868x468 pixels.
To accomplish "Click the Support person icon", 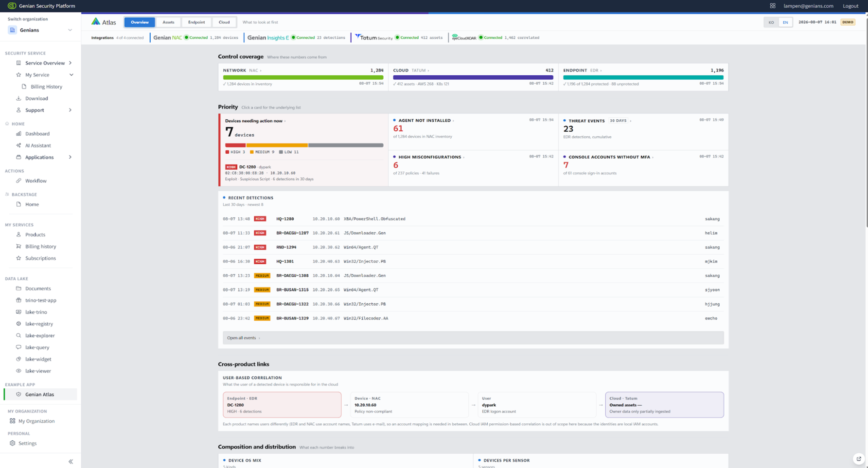I will tap(18, 110).
